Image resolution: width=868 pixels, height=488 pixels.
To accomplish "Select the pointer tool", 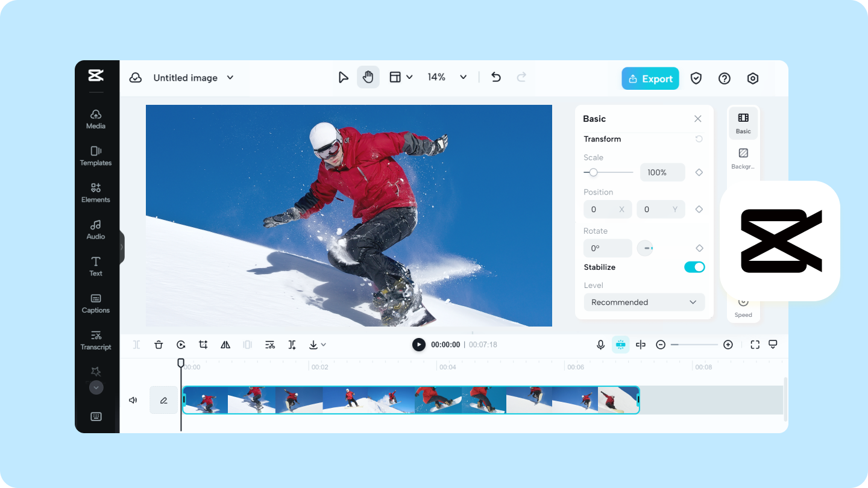I will click(343, 77).
